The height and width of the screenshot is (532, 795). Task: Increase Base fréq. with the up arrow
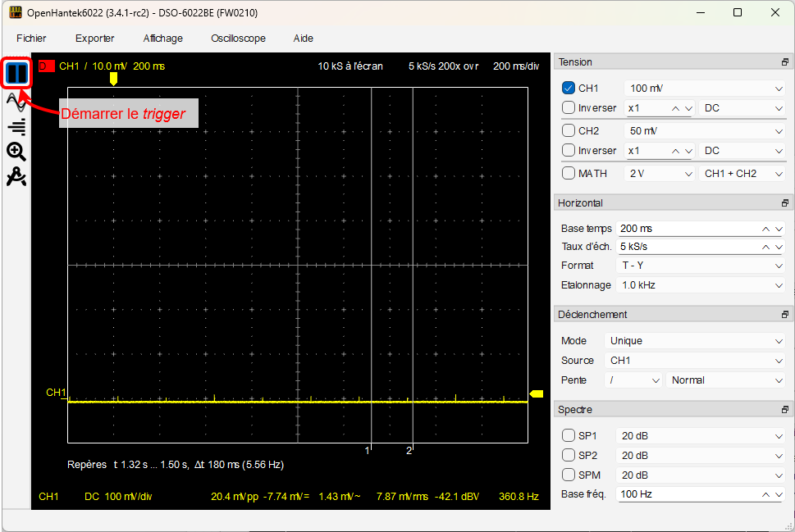coord(765,494)
